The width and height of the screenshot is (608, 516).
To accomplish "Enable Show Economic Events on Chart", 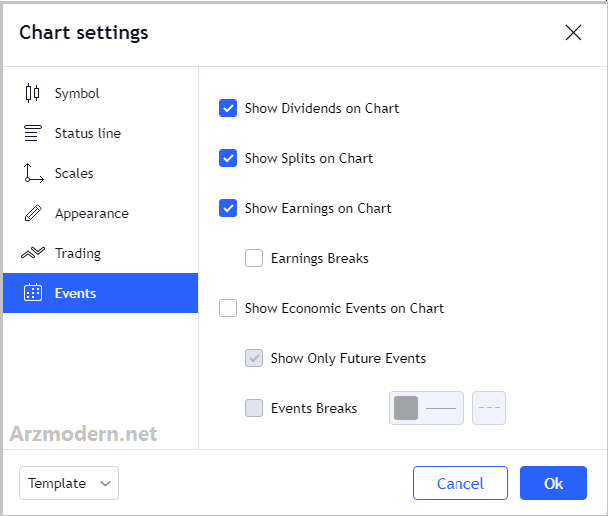I will coord(228,308).
